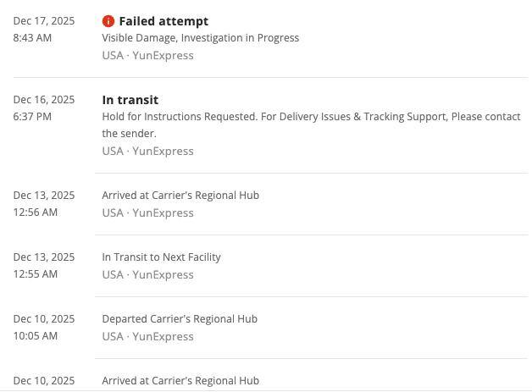Click the 8:43 AM timestamp
This screenshot has width=532, height=392.
[x=32, y=38]
